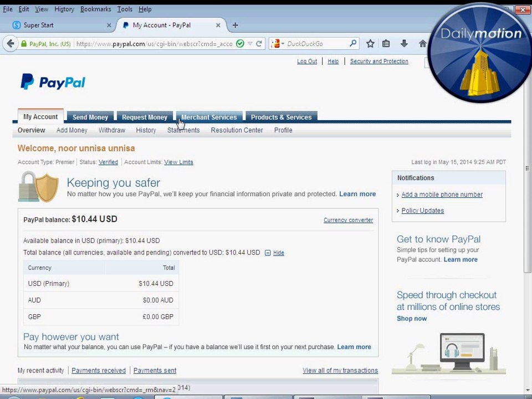The image size is (532, 399).
Task: Open a new tab with plus button
Action: (x=235, y=25)
